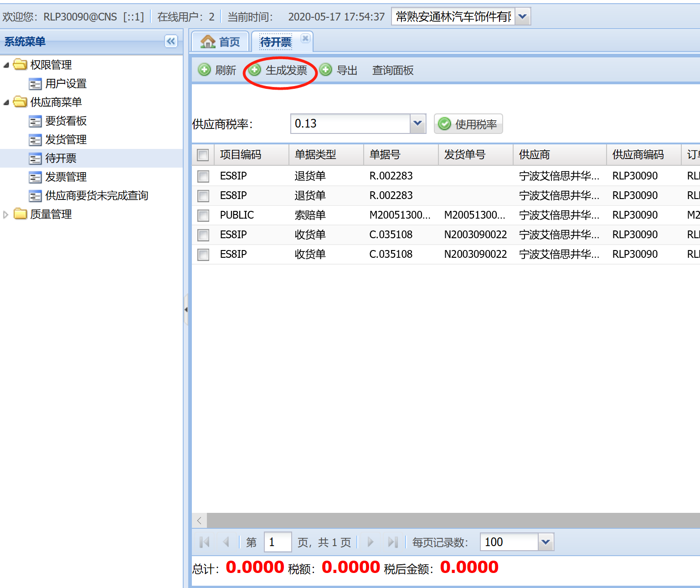Collapse the 系统菜单 sidebar panel

point(171,41)
